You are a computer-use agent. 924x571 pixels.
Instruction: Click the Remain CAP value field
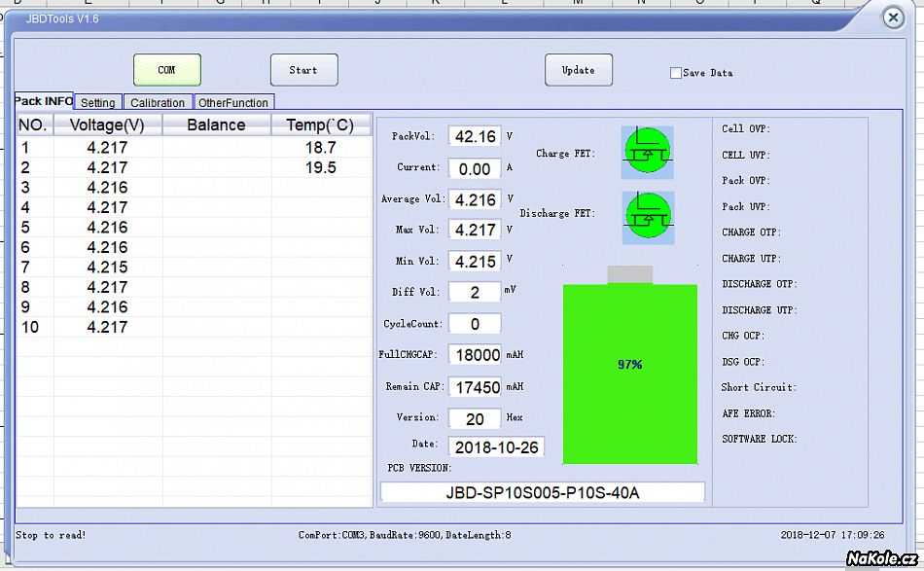[478, 387]
